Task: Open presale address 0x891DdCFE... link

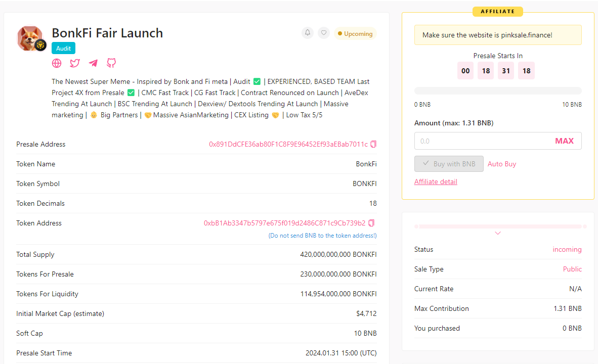Action: click(288, 144)
